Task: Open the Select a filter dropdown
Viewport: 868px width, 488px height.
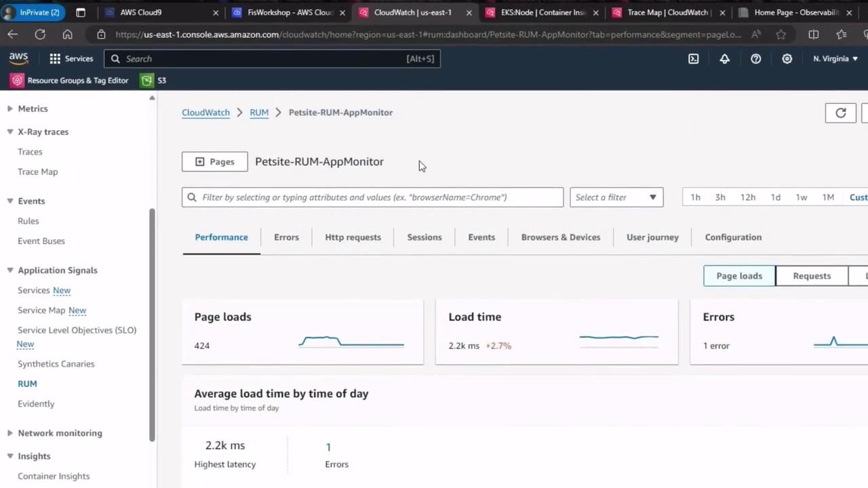Action: coord(616,197)
